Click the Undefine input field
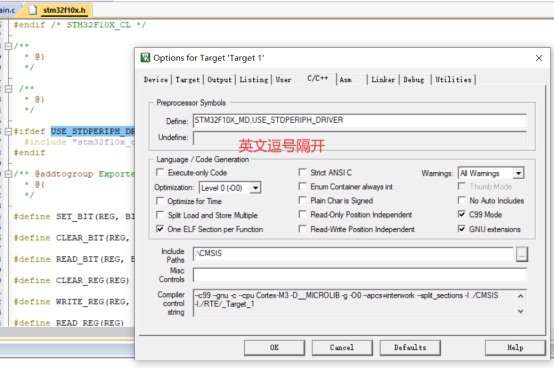Screen dimensions: 554x368 tap(360, 138)
